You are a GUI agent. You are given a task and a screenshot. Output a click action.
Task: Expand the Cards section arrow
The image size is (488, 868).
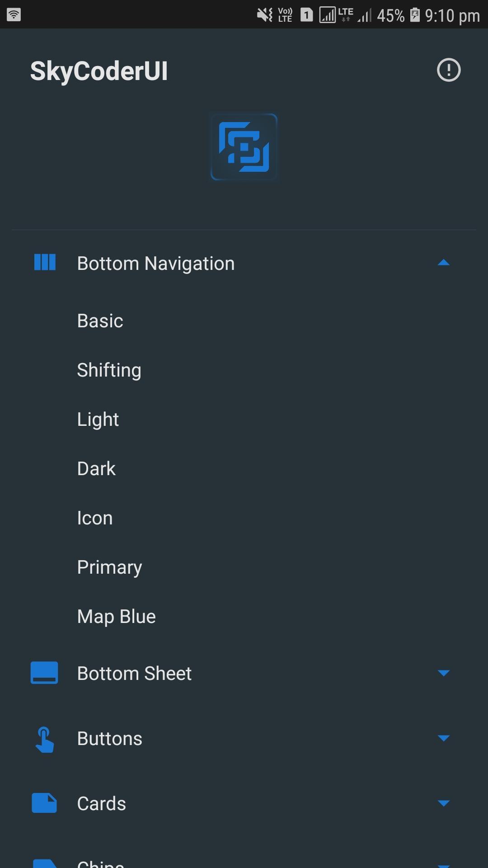tap(444, 803)
